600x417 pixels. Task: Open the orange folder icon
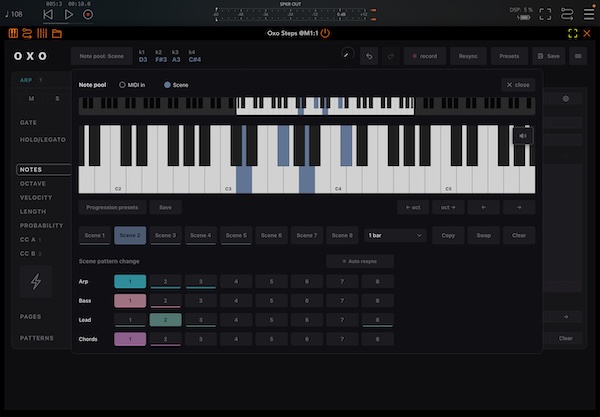point(57,34)
